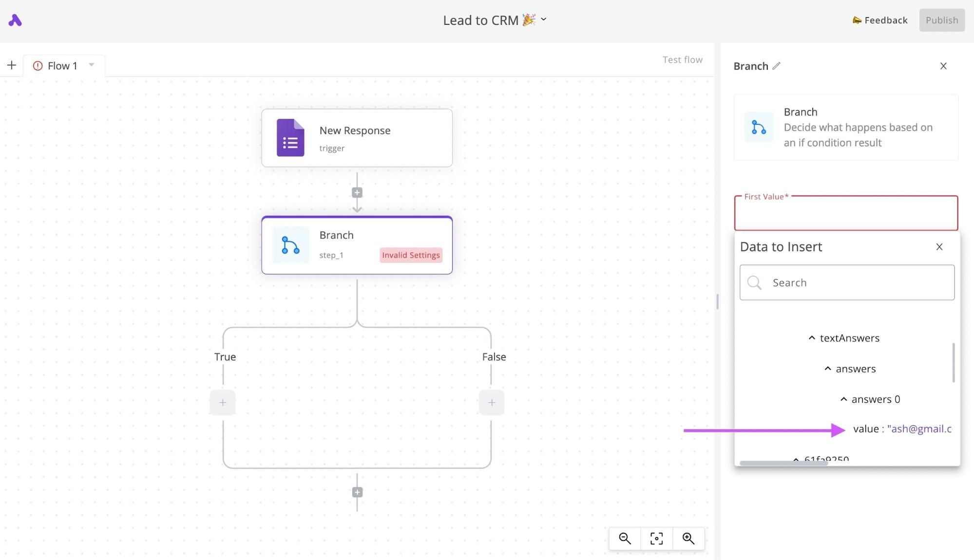
Task: Click the Activepieces logo icon
Action: (x=15, y=20)
